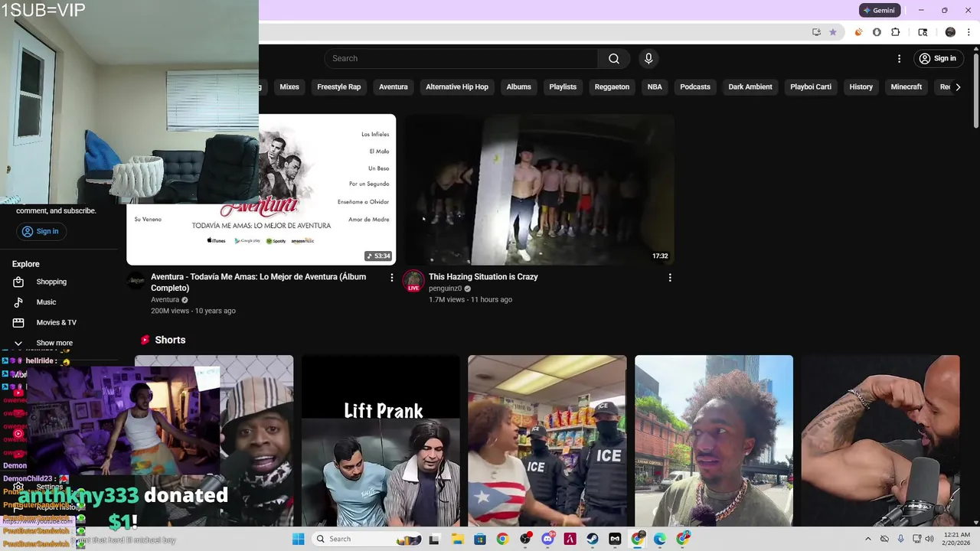This screenshot has height=551, width=980.
Task: Select the Playlists chip
Action: pos(563,87)
